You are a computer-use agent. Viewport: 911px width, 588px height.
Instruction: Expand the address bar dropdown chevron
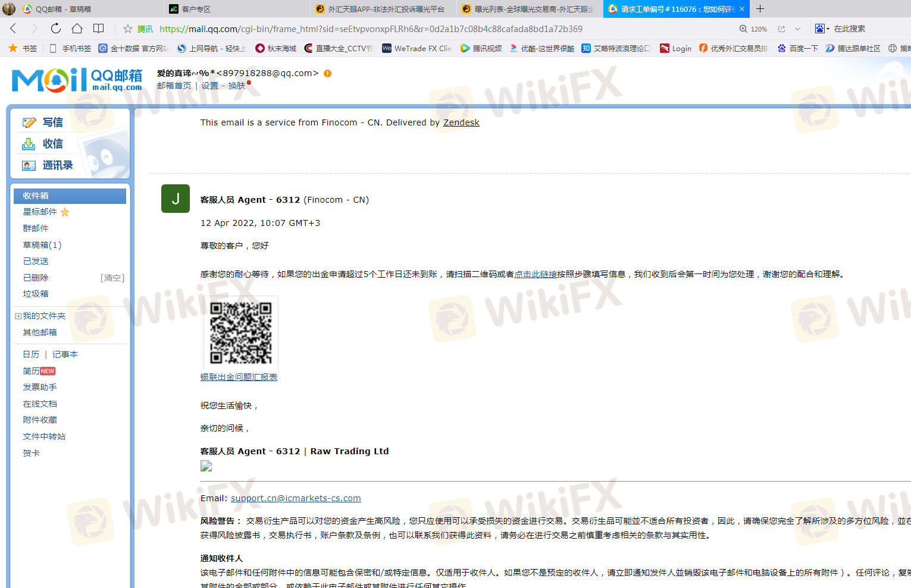coord(797,29)
